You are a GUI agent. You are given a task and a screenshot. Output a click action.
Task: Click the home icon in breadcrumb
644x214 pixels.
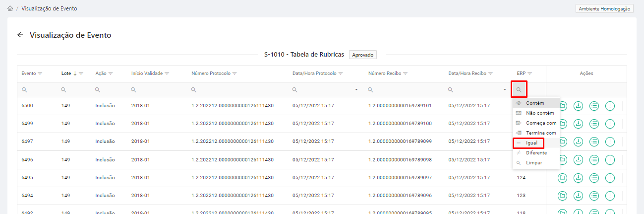click(10, 8)
